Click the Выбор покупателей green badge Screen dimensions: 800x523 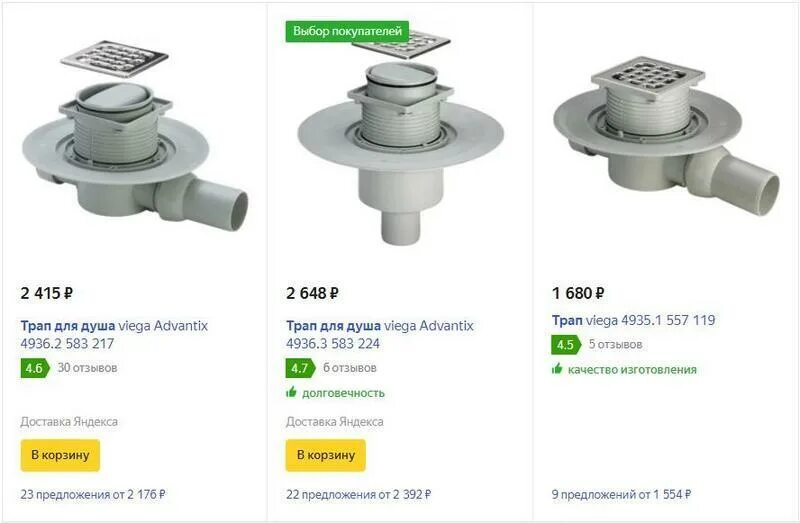(x=347, y=32)
